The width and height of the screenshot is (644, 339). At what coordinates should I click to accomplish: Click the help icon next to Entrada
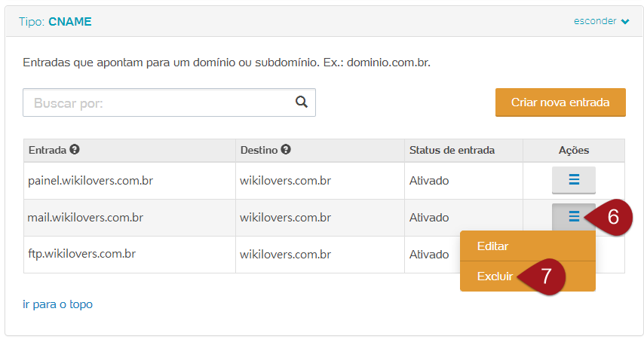pyautogui.click(x=75, y=150)
